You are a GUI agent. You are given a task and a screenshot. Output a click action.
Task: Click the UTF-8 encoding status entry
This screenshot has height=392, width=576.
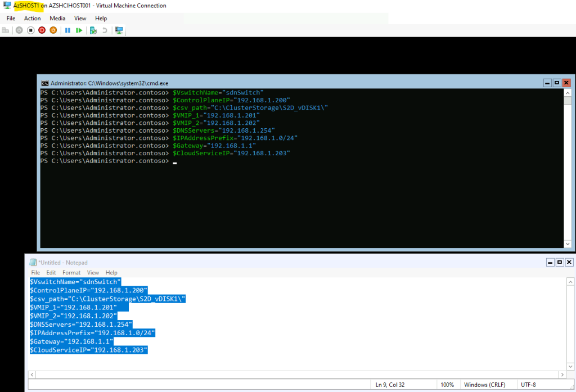pos(528,385)
